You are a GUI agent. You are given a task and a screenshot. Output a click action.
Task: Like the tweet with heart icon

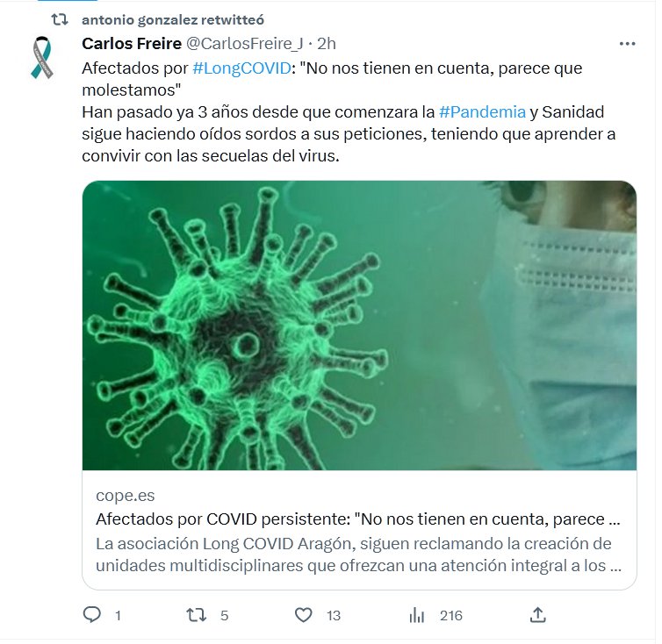tap(303, 615)
